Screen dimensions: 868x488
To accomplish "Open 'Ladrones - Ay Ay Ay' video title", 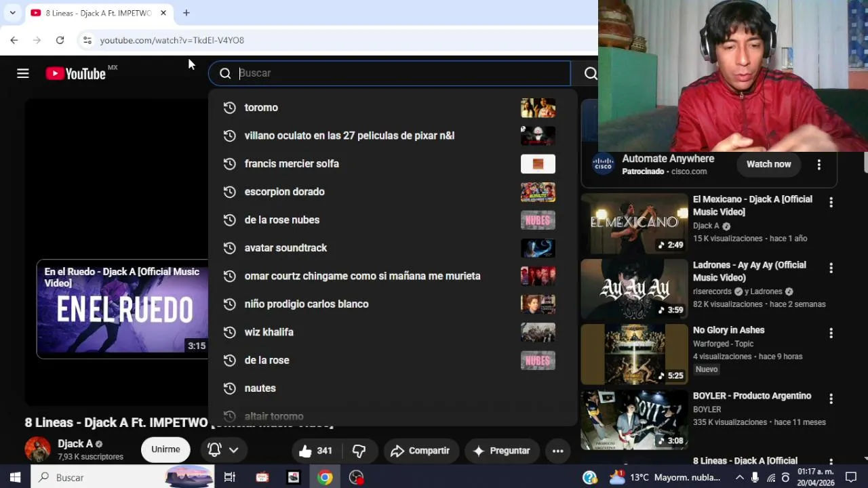I will point(749,271).
